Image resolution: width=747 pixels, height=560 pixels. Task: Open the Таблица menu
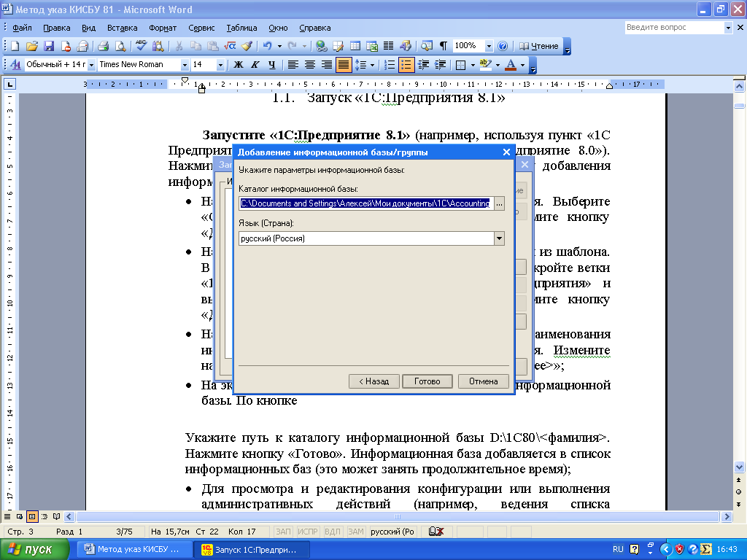point(241,28)
